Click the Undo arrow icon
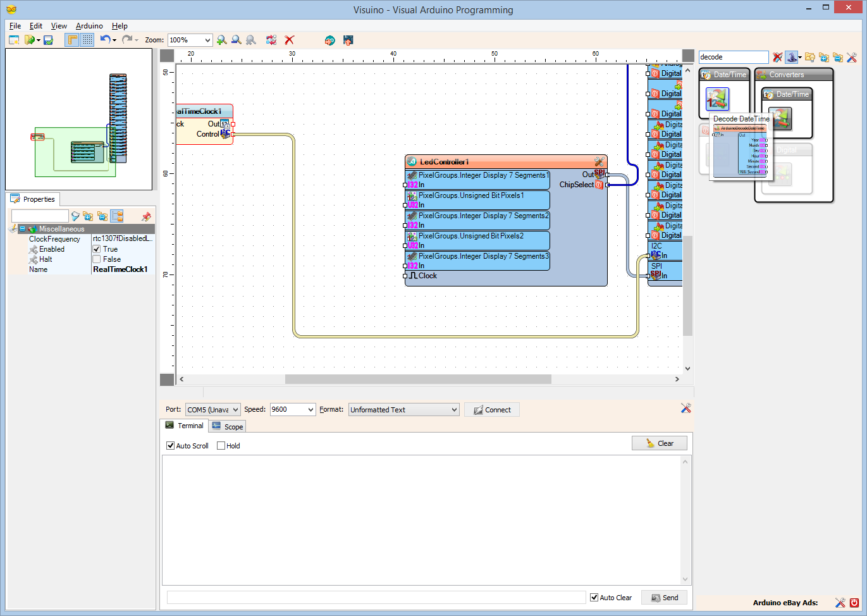Viewport: 867px width, 616px height. pyautogui.click(x=105, y=40)
